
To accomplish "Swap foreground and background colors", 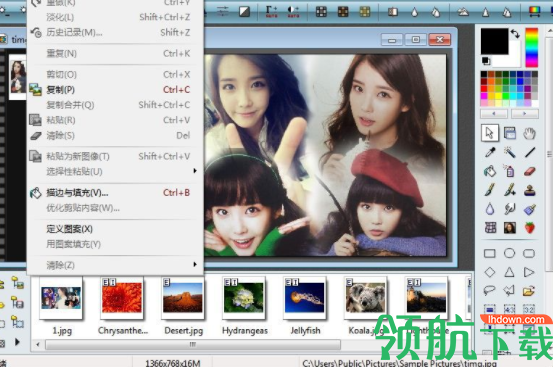I will [515, 34].
